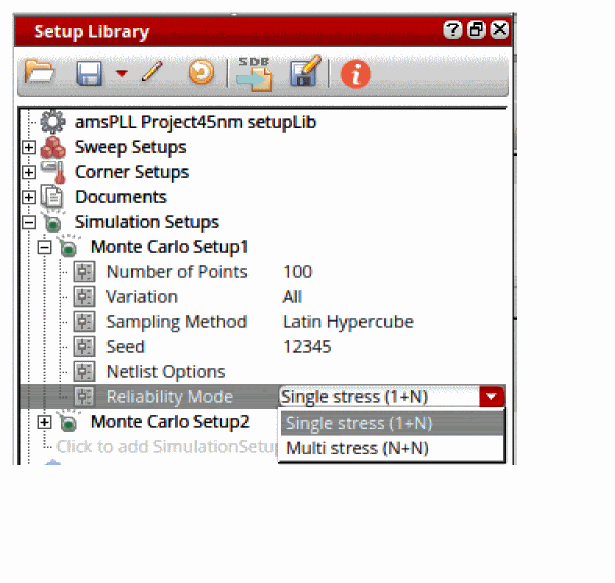This screenshot has height=583, width=615.
Task: Click the Netlist Options label
Action: click(166, 372)
